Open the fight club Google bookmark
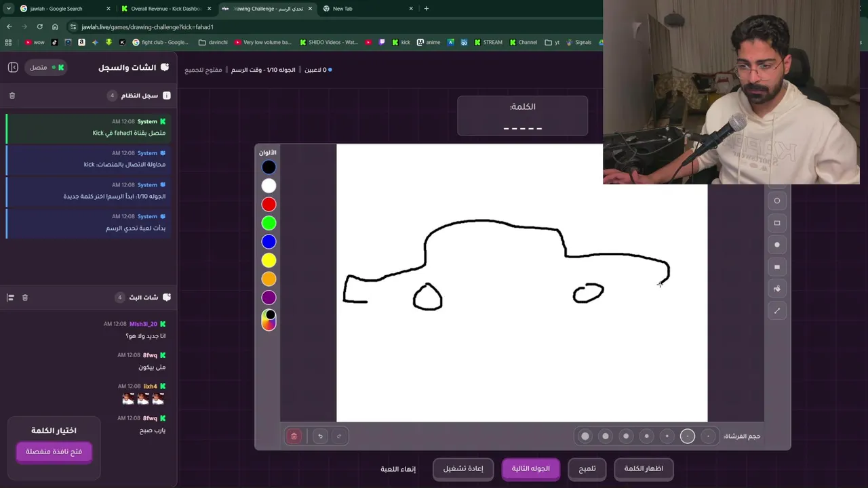868x488 pixels. click(161, 42)
